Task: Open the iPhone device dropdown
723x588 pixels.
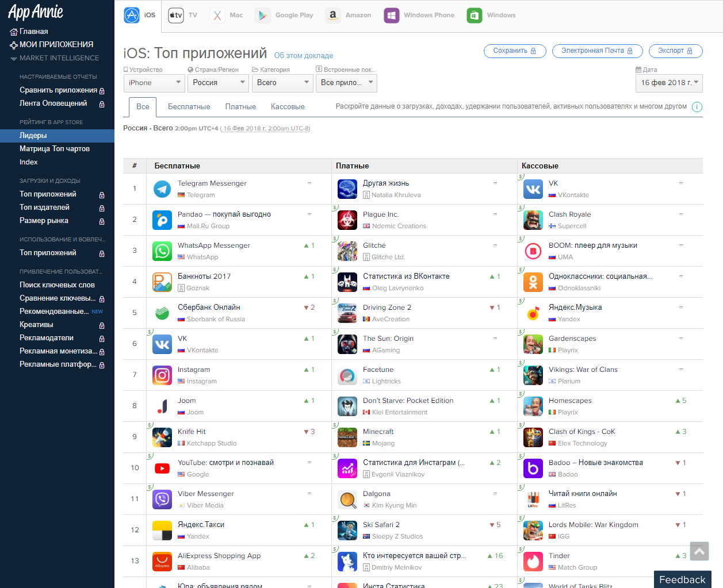Action: tap(154, 83)
